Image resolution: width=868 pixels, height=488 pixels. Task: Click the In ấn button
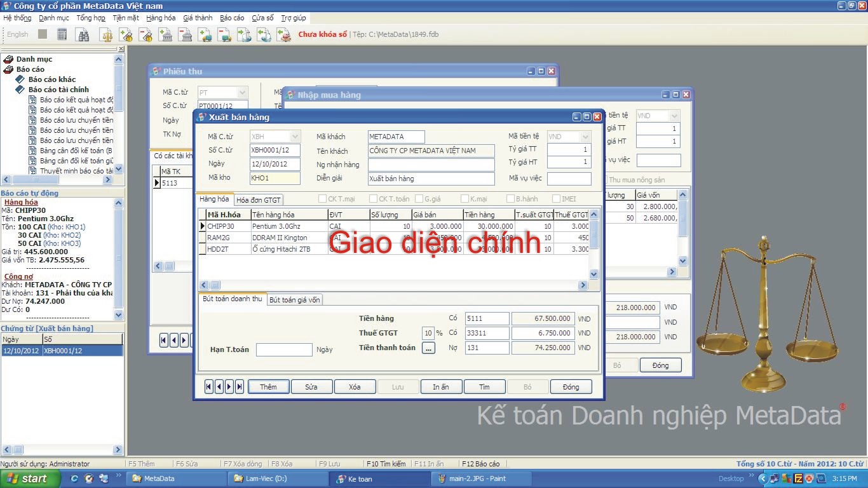(441, 387)
